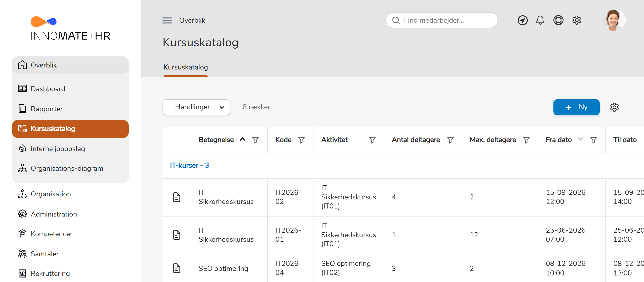Click the Ny button

tap(576, 107)
